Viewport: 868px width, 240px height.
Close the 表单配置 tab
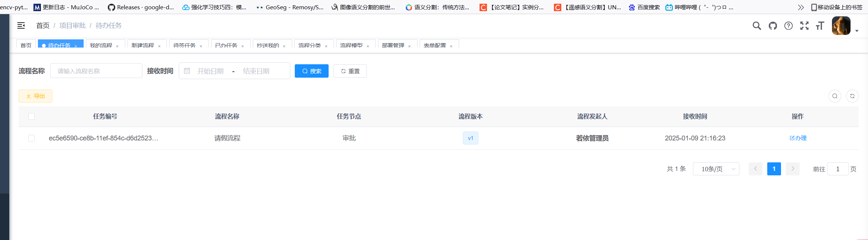(x=451, y=46)
